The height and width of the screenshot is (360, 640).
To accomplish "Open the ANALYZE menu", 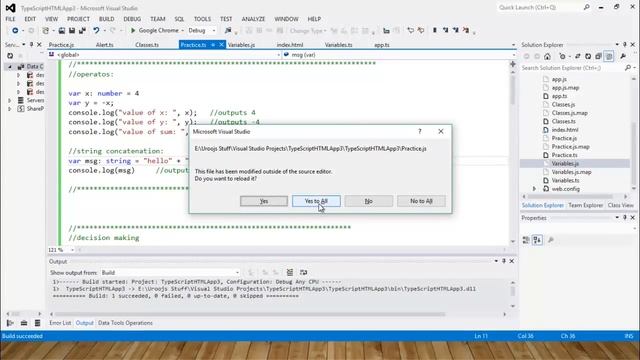I will [x=253, y=19].
